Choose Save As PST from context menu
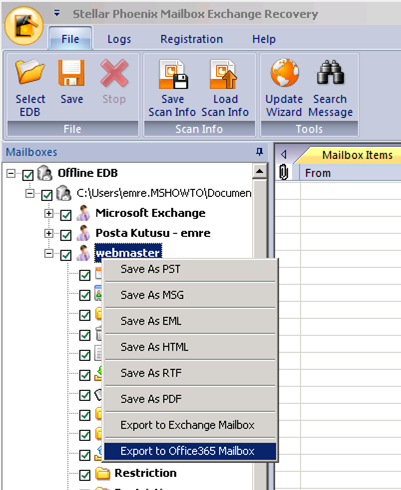 [x=190, y=269]
